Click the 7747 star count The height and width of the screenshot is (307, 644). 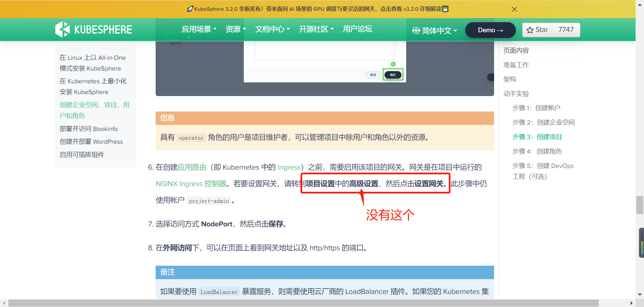[566, 30]
